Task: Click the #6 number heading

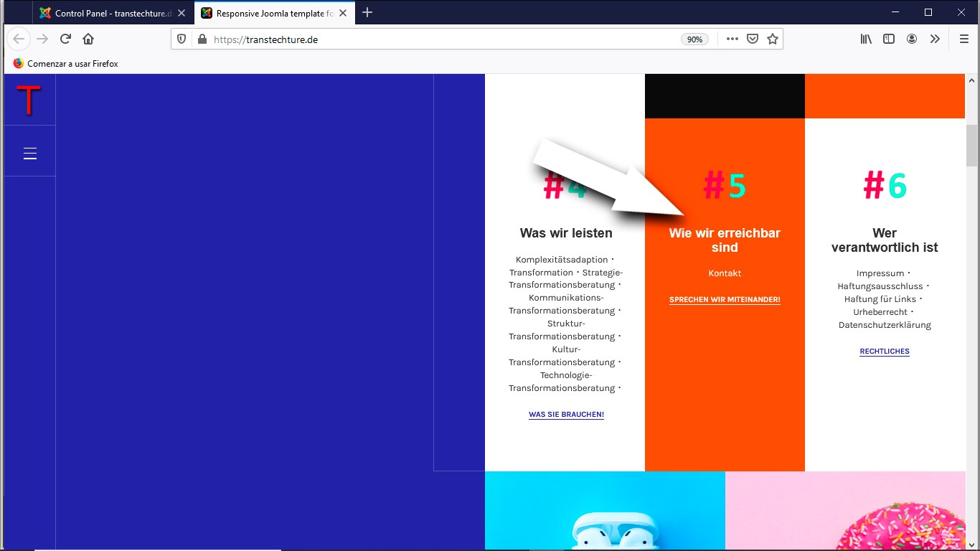Action: (885, 185)
